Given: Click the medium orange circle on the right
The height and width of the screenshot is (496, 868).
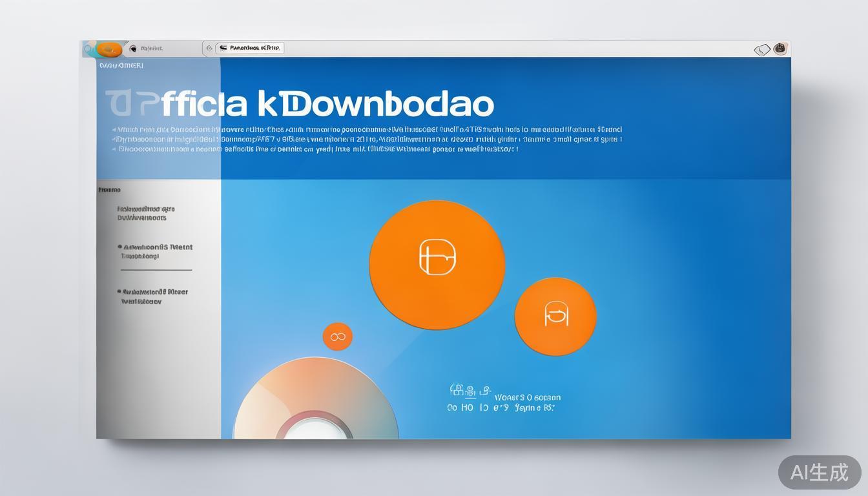Looking at the screenshot, I should (555, 316).
